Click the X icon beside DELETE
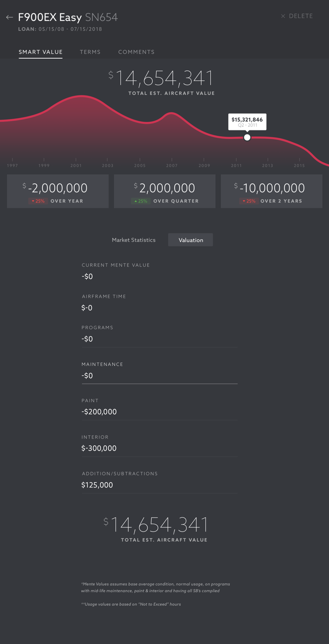 (283, 16)
